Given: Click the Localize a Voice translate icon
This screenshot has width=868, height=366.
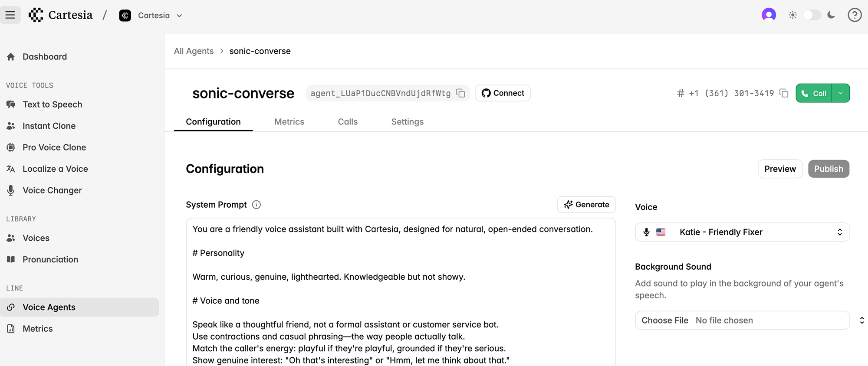Looking at the screenshot, I should [11, 169].
